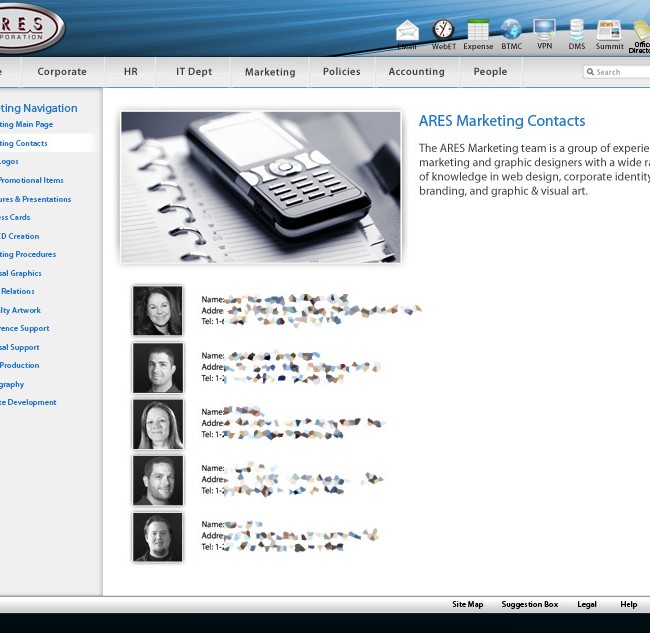Open the BTMC globe icon
650x633 pixels.
pos(511,29)
